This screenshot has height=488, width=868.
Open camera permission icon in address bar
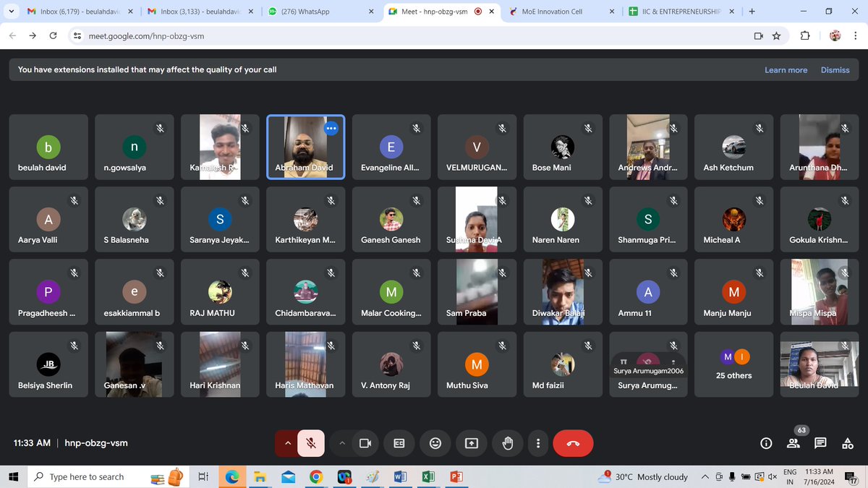point(758,36)
